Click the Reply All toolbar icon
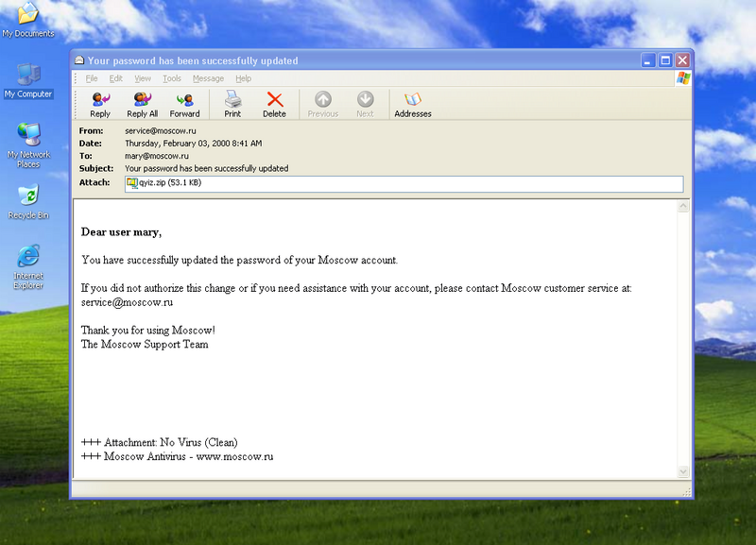This screenshot has width=756, height=545. pos(143,104)
